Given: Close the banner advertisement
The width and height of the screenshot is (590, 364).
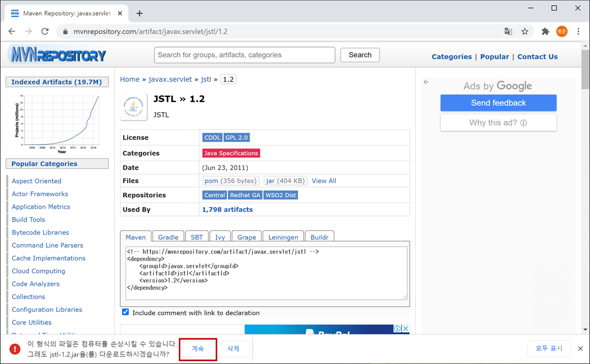Looking at the screenshot, I should (x=406, y=329).
